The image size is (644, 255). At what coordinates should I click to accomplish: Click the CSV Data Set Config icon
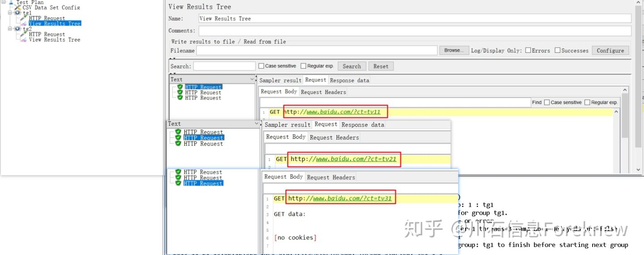click(x=18, y=8)
